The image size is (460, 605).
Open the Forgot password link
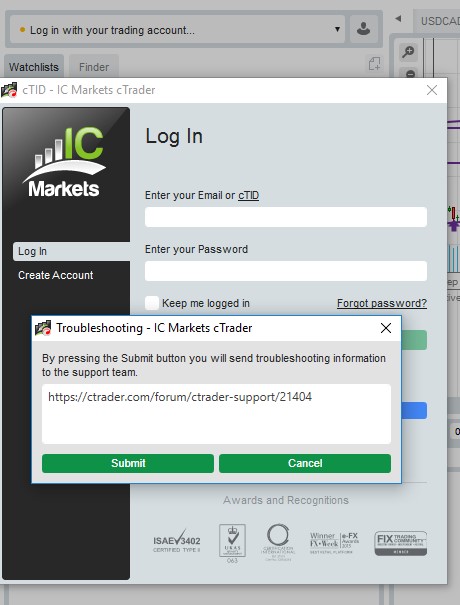click(x=382, y=303)
